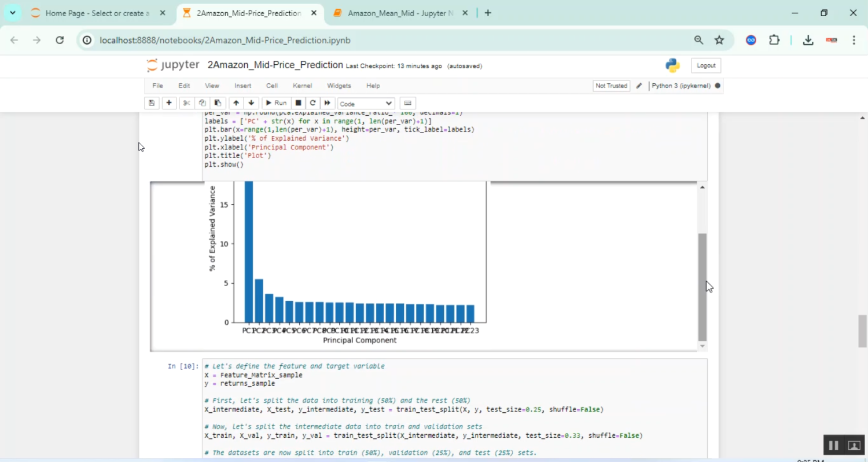Screen dimensions: 868x462
Task: Run the current cell
Action: tap(276, 102)
